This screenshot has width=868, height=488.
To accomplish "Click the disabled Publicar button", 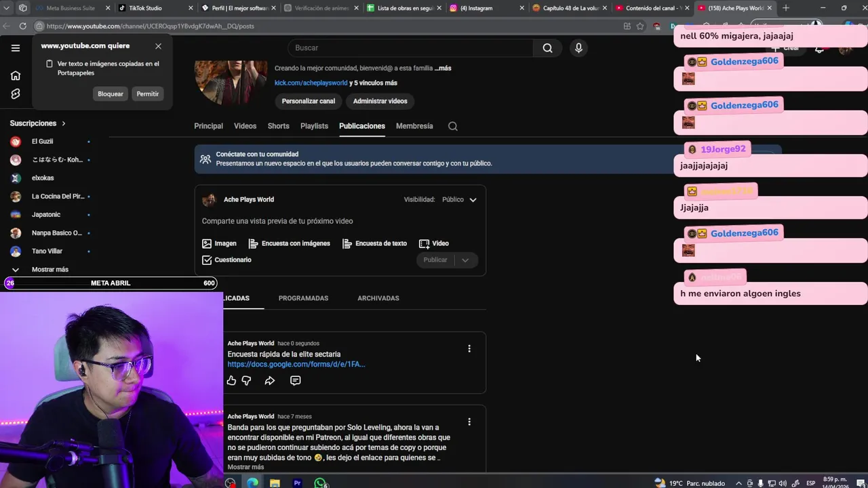I will coord(435,260).
